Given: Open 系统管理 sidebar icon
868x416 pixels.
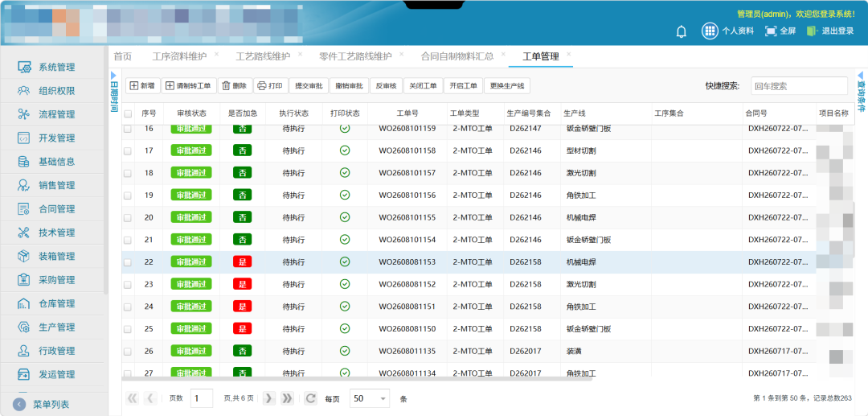Looking at the screenshot, I should pyautogui.click(x=24, y=67).
